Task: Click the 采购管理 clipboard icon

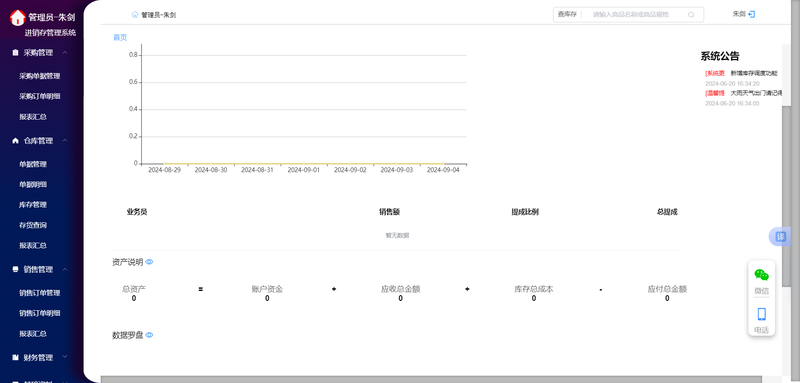Action: [x=15, y=53]
